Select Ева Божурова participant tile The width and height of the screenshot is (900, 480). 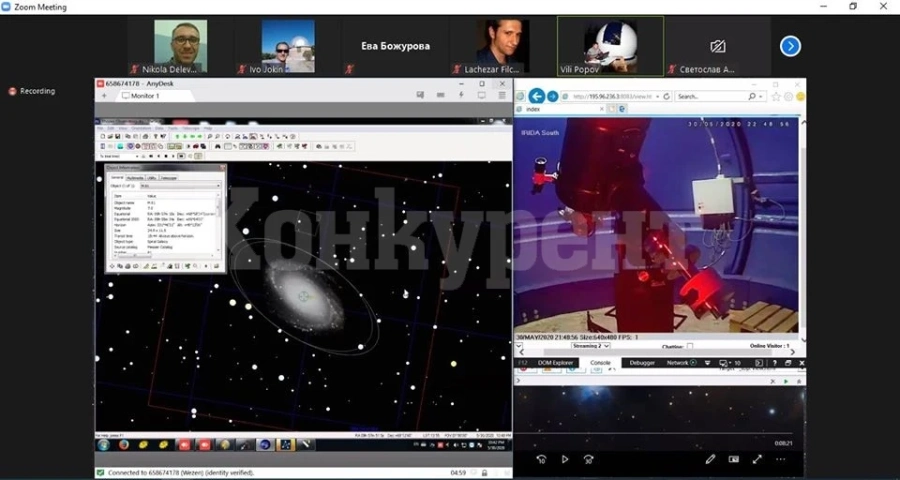(x=395, y=46)
